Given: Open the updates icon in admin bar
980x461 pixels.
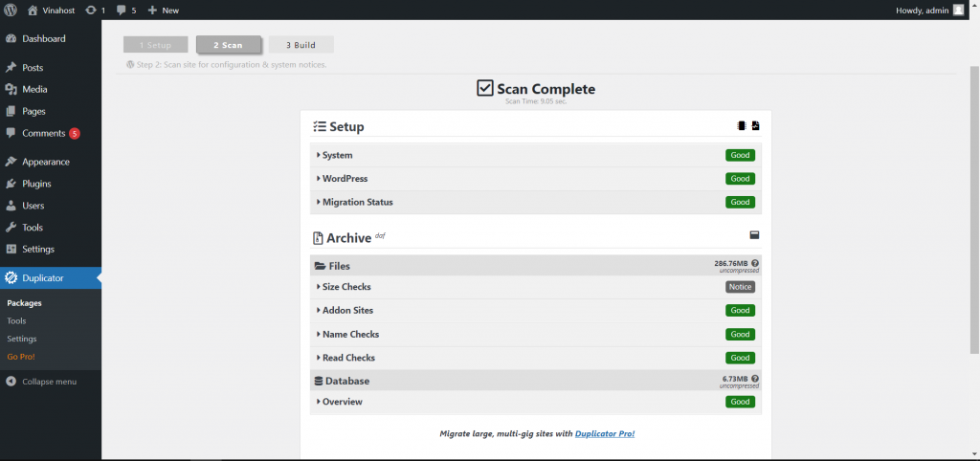Looking at the screenshot, I should (91, 10).
